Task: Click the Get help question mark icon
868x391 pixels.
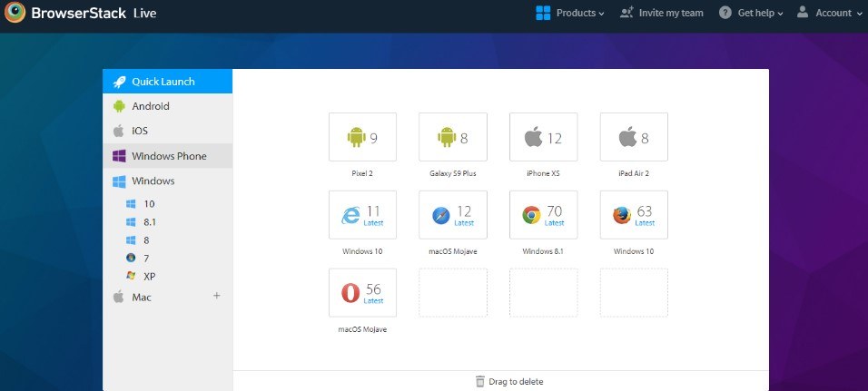Action: click(725, 13)
